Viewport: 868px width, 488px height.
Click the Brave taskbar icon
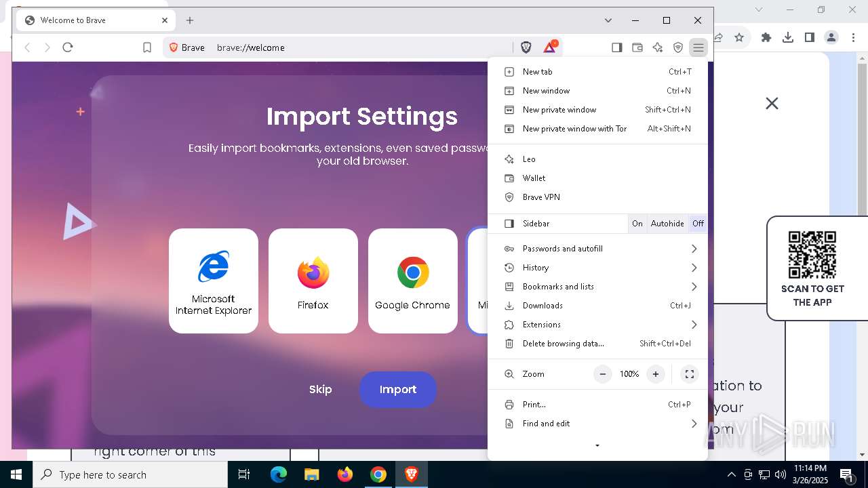(x=411, y=474)
